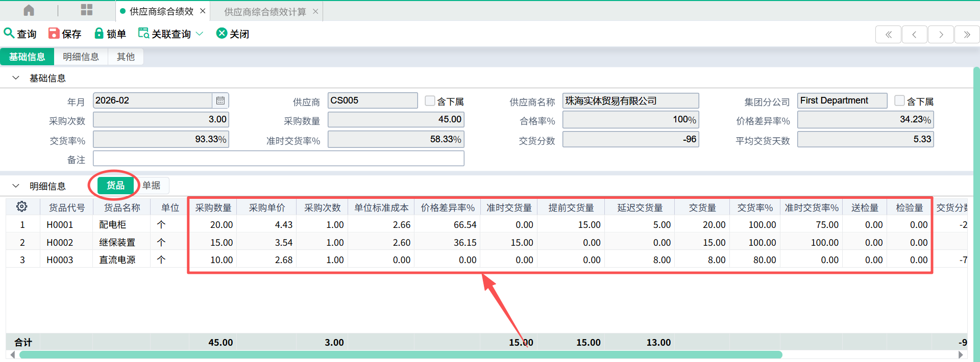Click the home icon in the tab bar
This screenshot has height=362, width=980.
pyautogui.click(x=29, y=10)
